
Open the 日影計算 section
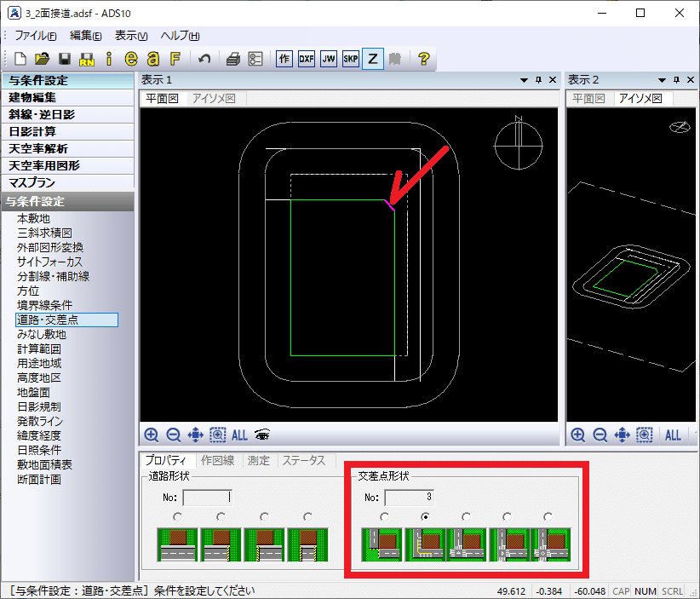(x=68, y=131)
